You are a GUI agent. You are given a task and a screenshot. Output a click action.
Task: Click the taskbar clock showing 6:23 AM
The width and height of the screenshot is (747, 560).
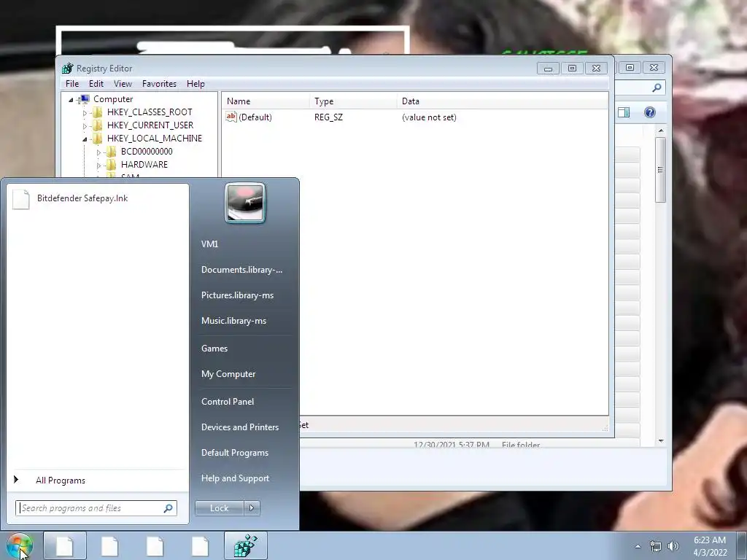(x=710, y=546)
